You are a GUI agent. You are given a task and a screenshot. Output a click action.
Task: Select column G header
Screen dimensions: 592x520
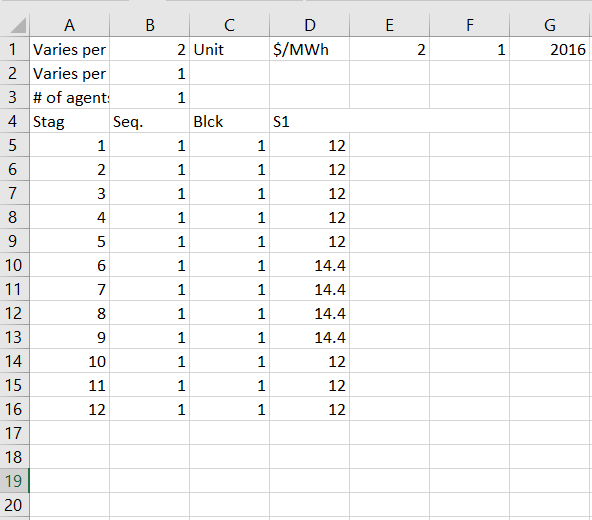coord(550,25)
